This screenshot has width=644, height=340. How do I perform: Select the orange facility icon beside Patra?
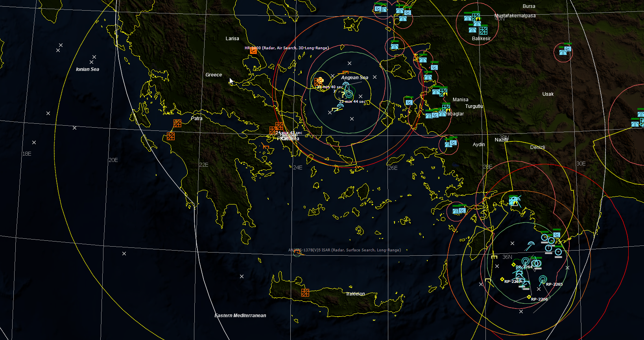(177, 123)
